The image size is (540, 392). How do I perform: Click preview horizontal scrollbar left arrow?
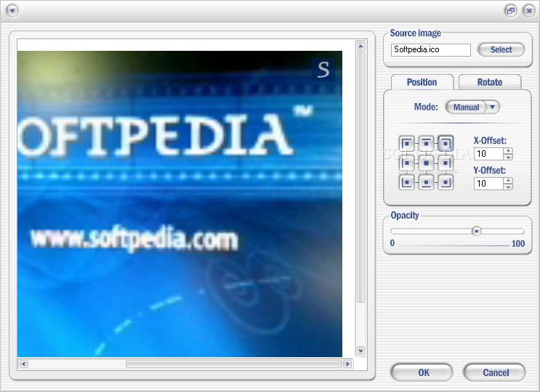coord(24,364)
